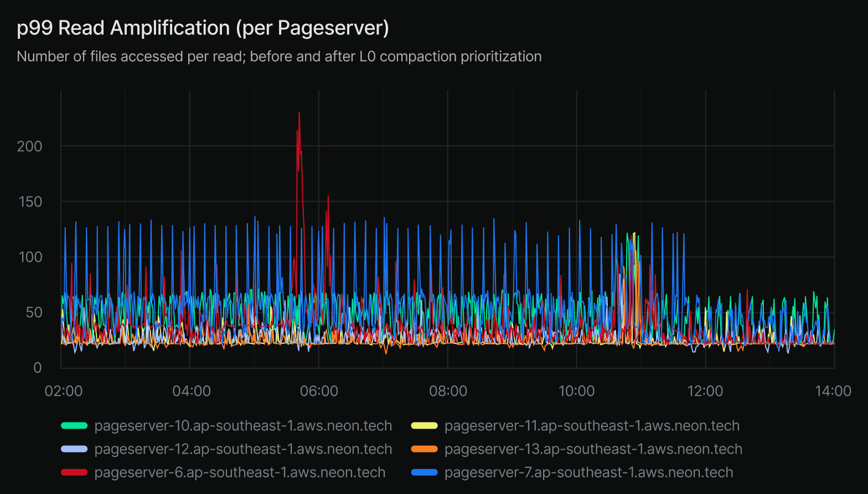The image size is (868, 494).
Task: Click the chart title p99 Read Amplification
Action: coord(203,28)
